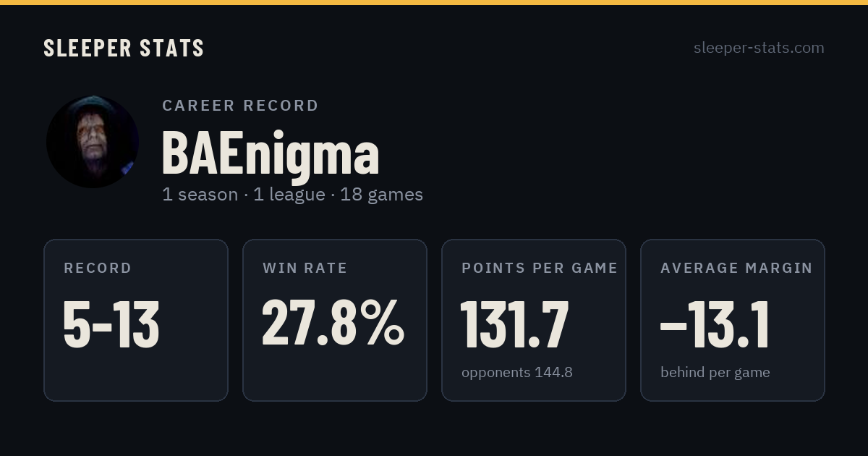
Task: Click the −13.1 margin value
Action: [x=715, y=324]
